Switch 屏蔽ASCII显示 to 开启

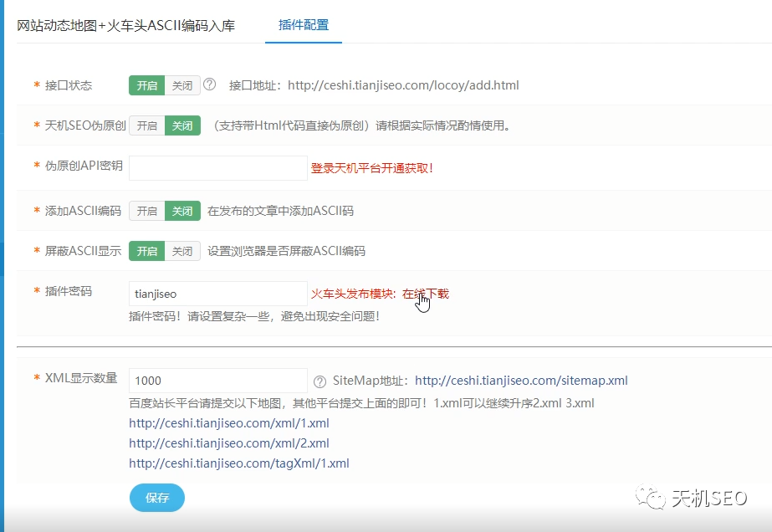146,251
